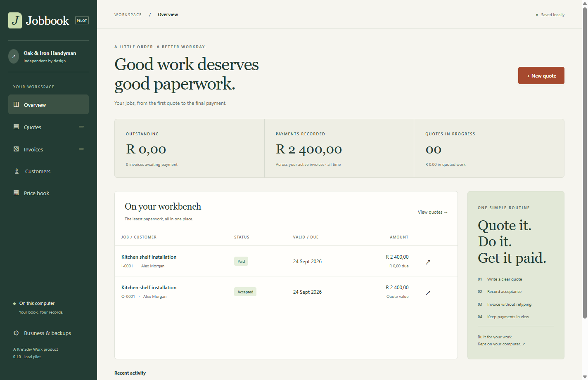
Task: Click the Paid status badge
Action: pyautogui.click(x=241, y=261)
